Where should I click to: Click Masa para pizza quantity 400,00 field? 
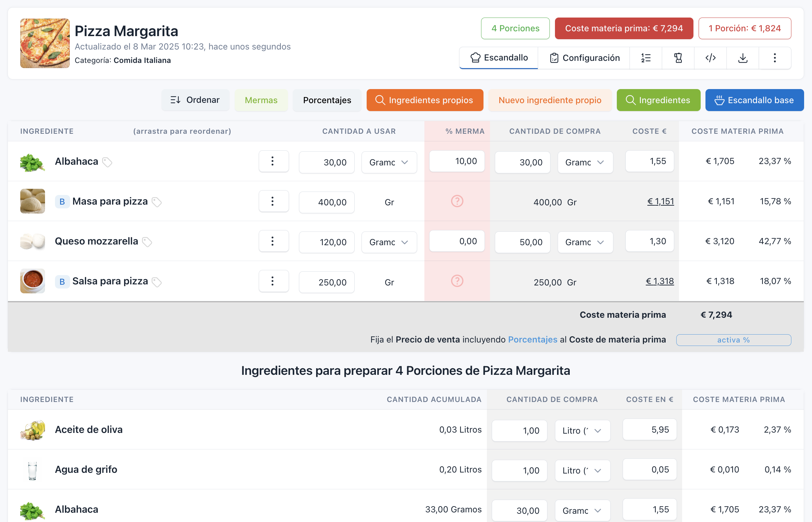327,202
